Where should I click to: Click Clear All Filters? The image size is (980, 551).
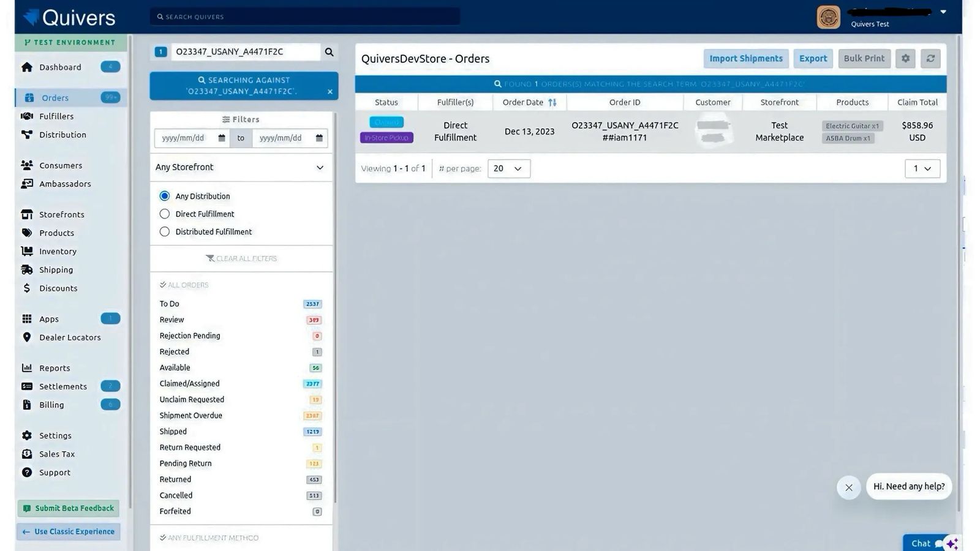coord(241,258)
